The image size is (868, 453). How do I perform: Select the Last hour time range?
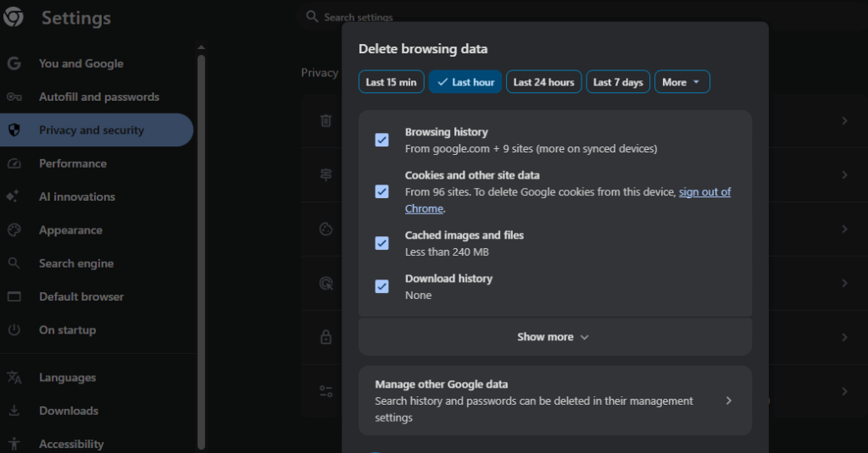pyautogui.click(x=465, y=82)
